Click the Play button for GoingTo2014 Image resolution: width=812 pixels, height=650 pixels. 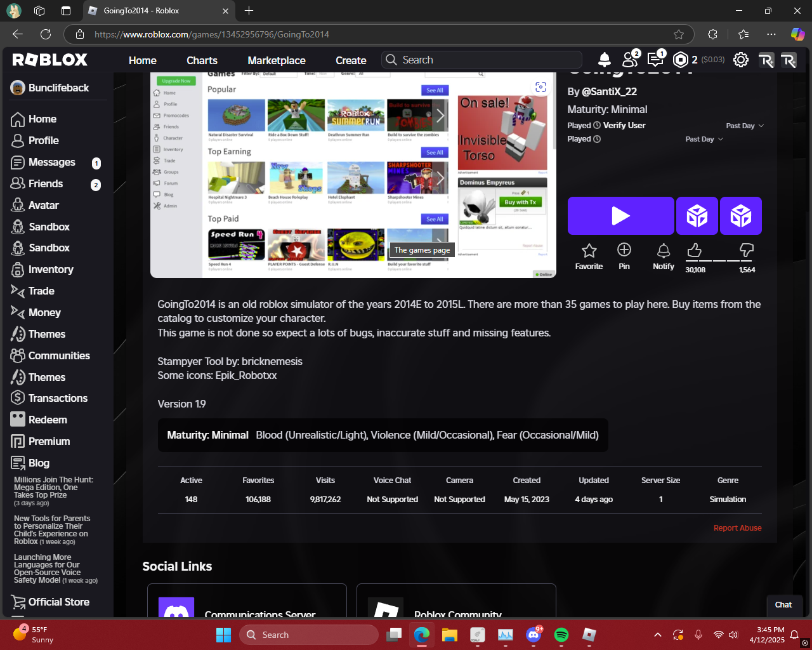620,216
